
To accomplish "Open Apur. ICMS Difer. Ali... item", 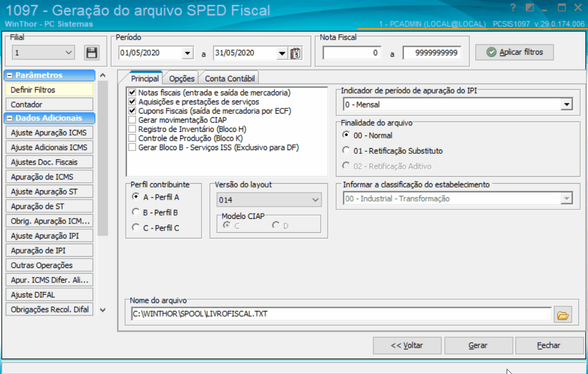I will point(49,280).
